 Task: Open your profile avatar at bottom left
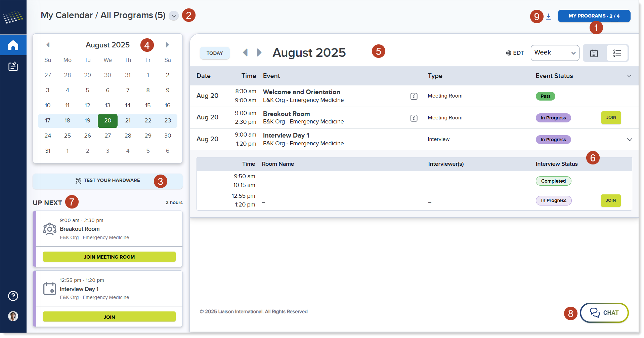[x=13, y=316]
